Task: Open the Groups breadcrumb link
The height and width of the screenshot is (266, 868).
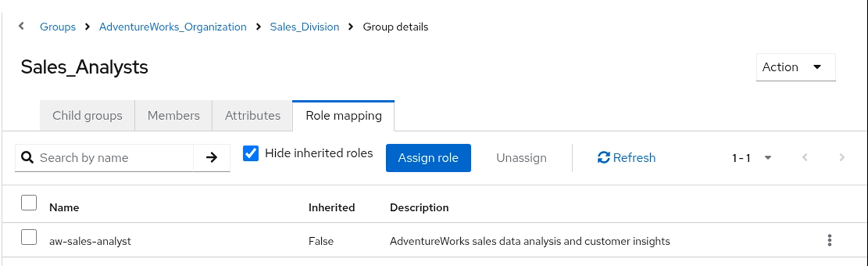Action: pyautogui.click(x=58, y=27)
